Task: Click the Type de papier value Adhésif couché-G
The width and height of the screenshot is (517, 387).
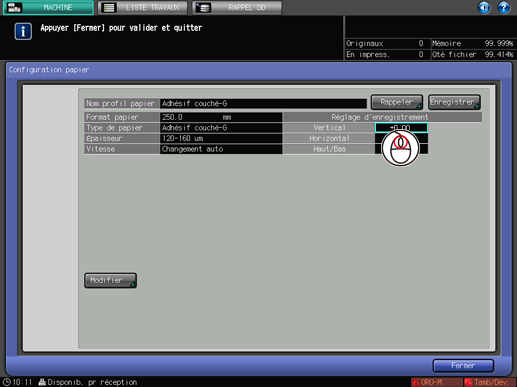Action: point(221,128)
